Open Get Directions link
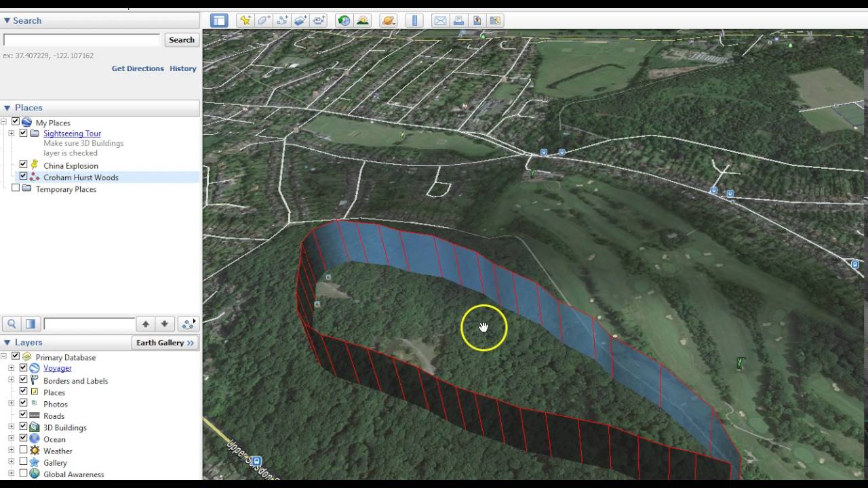This screenshot has height=488, width=868. 138,68
